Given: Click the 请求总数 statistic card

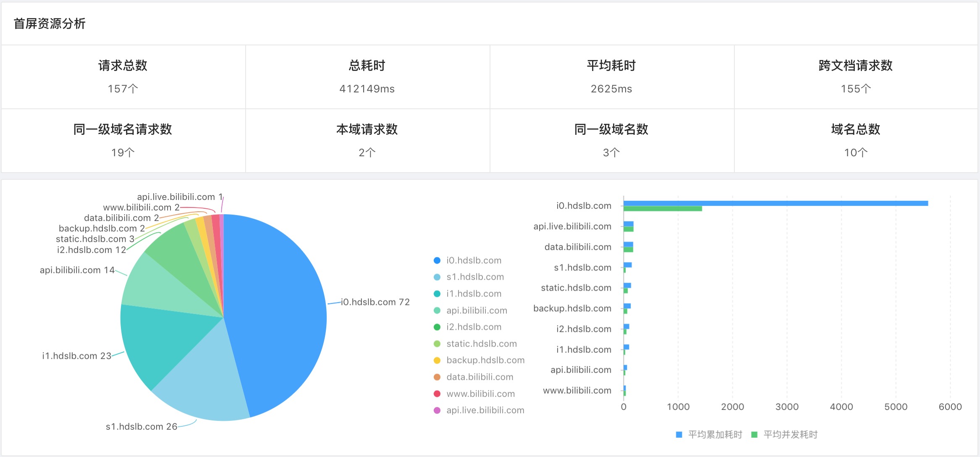Looking at the screenshot, I should click(123, 77).
